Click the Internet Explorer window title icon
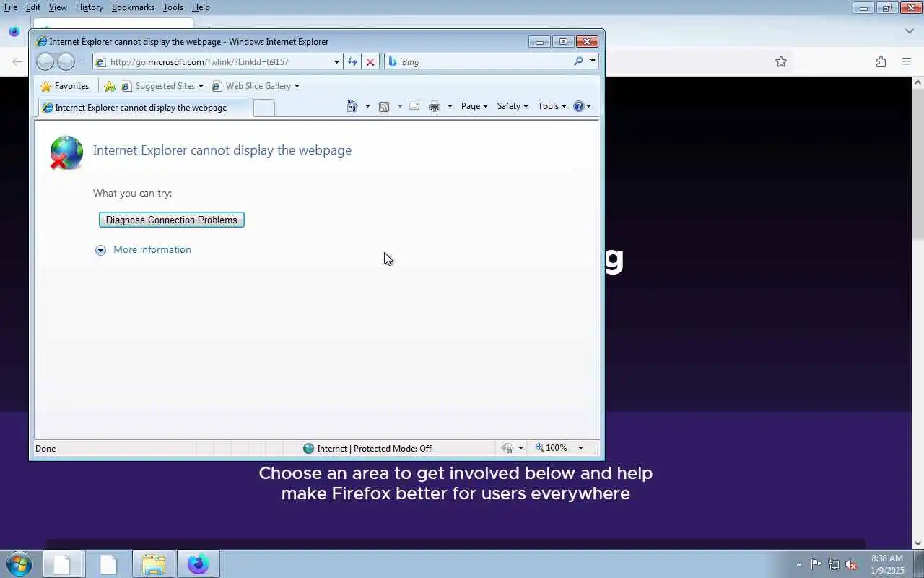This screenshot has width=924, height=578. tap(42, 42)
